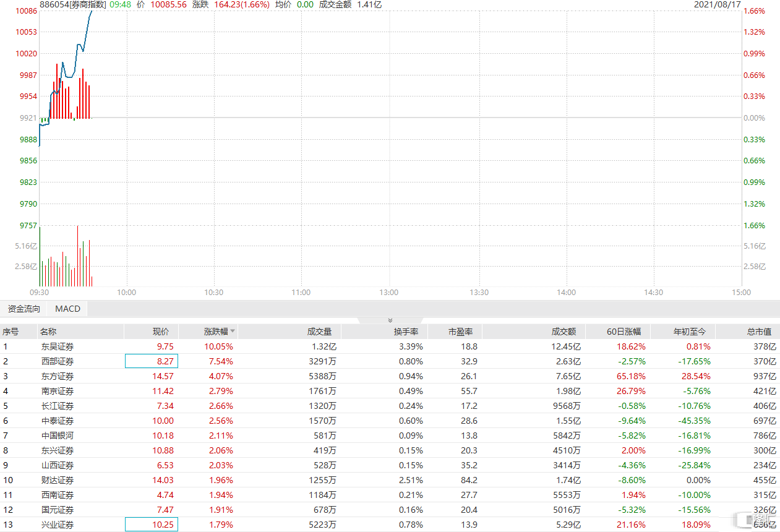
Task: Select 西部证券 stock name
Action: tap(57, 361)
